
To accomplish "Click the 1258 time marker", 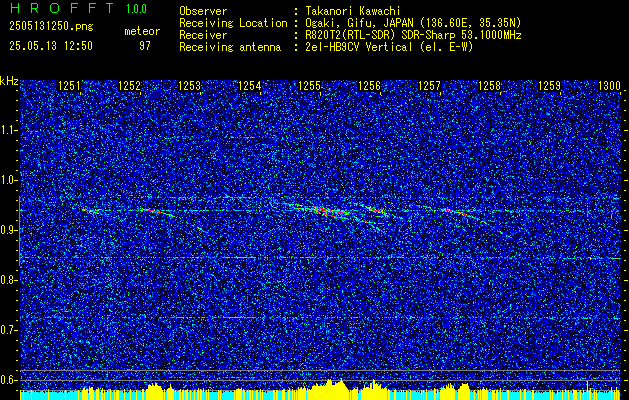I will click(x=489, y=86).
